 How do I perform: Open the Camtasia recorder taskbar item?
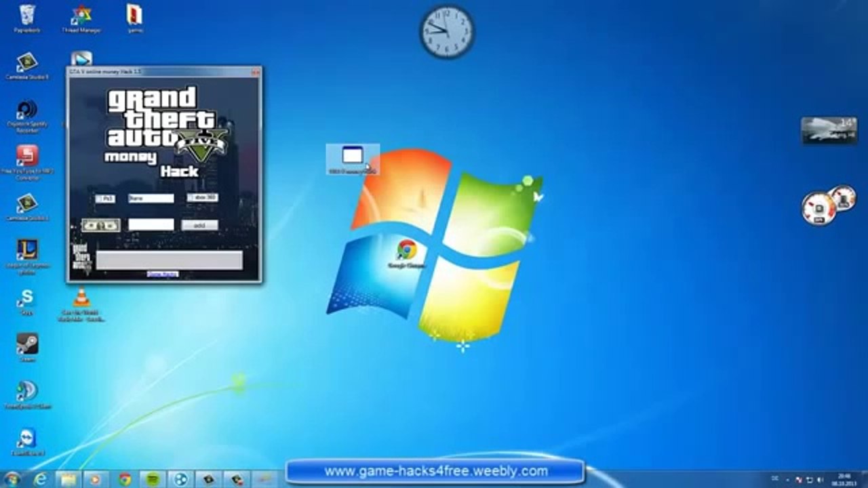click(237, 479)
